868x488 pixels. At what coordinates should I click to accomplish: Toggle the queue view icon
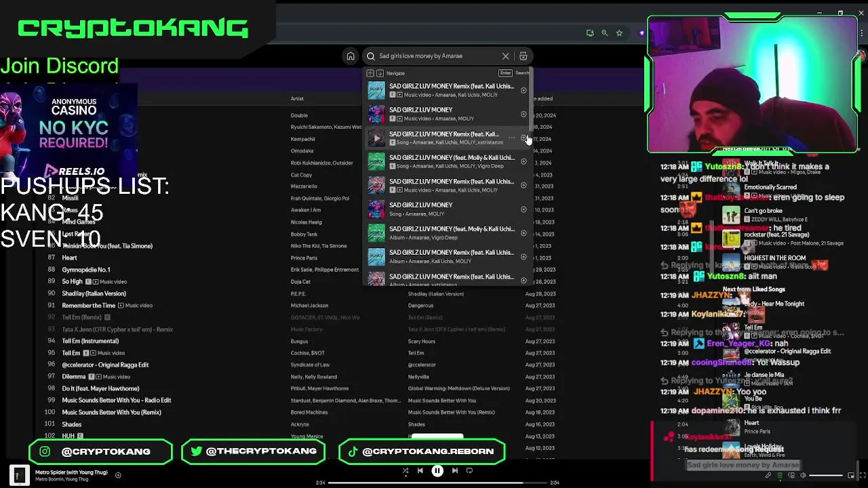tap(779, 475)
